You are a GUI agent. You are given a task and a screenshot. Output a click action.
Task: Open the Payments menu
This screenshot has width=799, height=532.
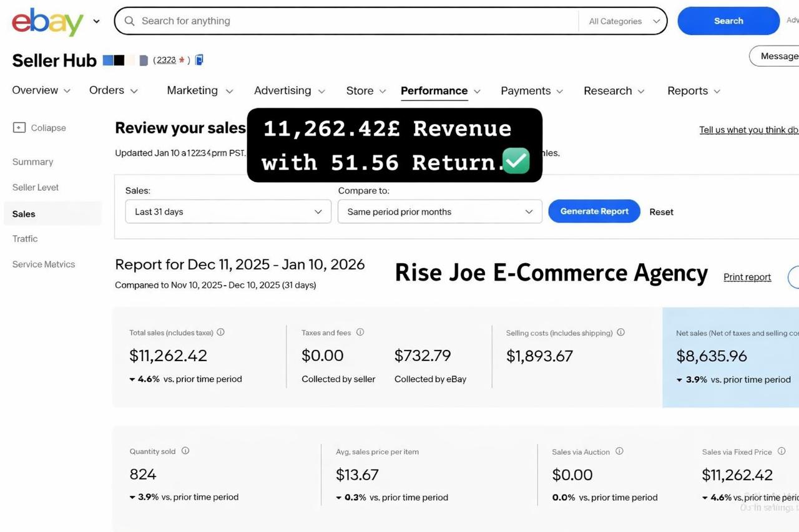click(531, 91)
